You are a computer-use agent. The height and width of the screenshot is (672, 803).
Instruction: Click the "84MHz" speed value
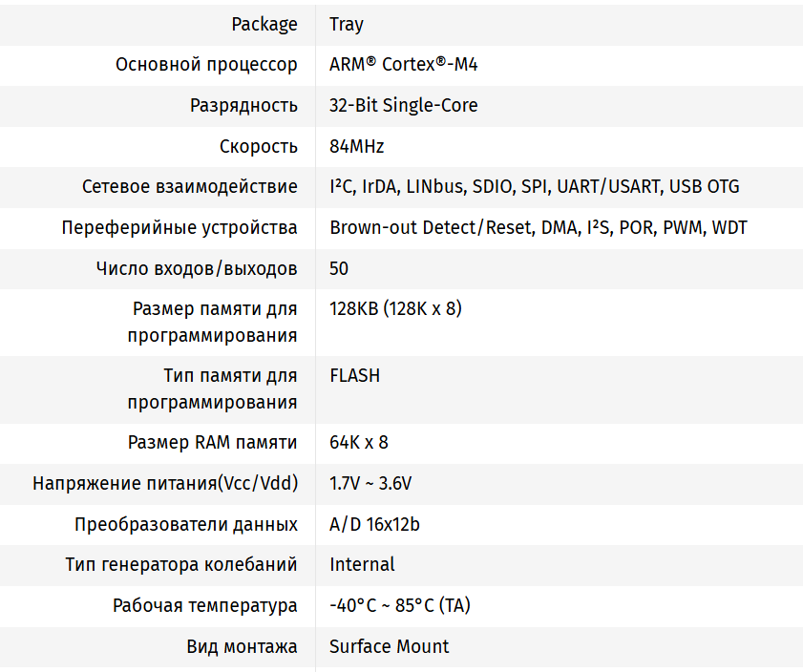[x=357, y=146]
